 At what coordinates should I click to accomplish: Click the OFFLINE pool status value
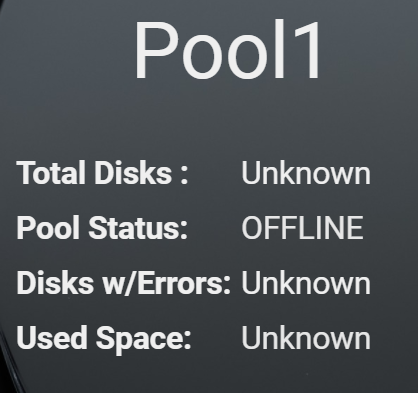(302, 227)
